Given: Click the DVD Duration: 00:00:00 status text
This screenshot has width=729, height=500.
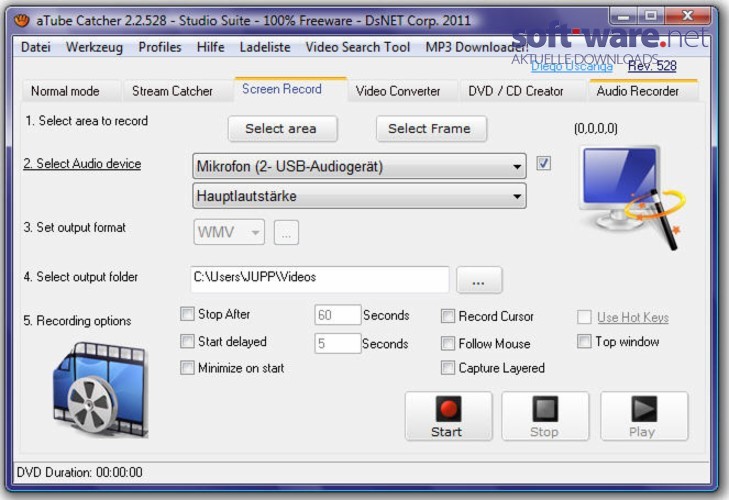Looking at the screenshot, I should pyautogui.click(x=80, y=473).
